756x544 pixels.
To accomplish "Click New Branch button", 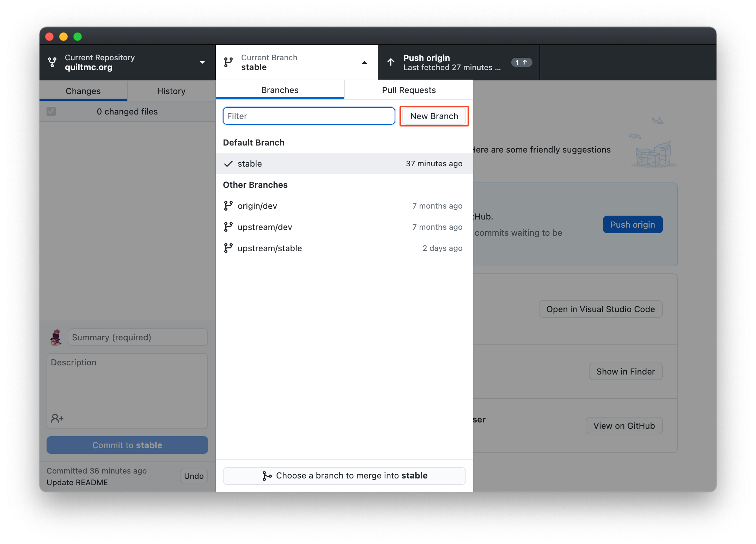I will click(x=434, y=116).
